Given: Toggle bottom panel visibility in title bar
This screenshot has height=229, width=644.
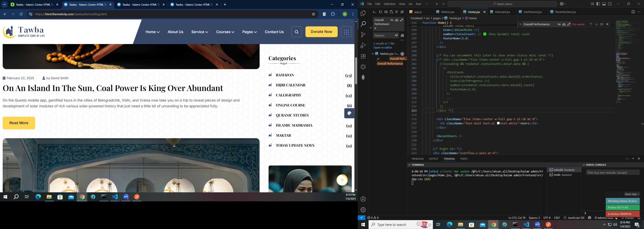Looking at the screenshot, I should coord(604,4).
